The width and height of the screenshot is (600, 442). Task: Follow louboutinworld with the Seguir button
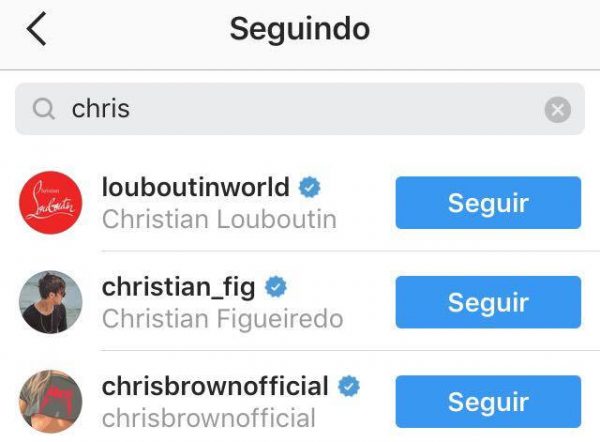point(488,202)
